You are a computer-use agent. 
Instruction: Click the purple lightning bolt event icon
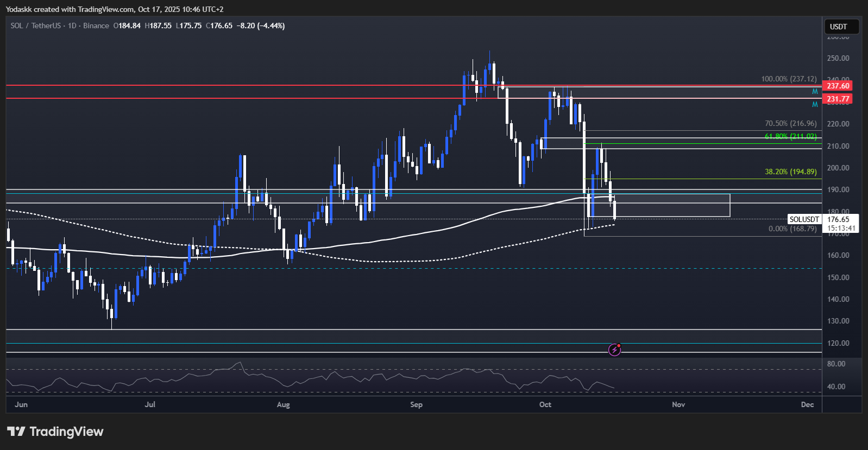614,350
